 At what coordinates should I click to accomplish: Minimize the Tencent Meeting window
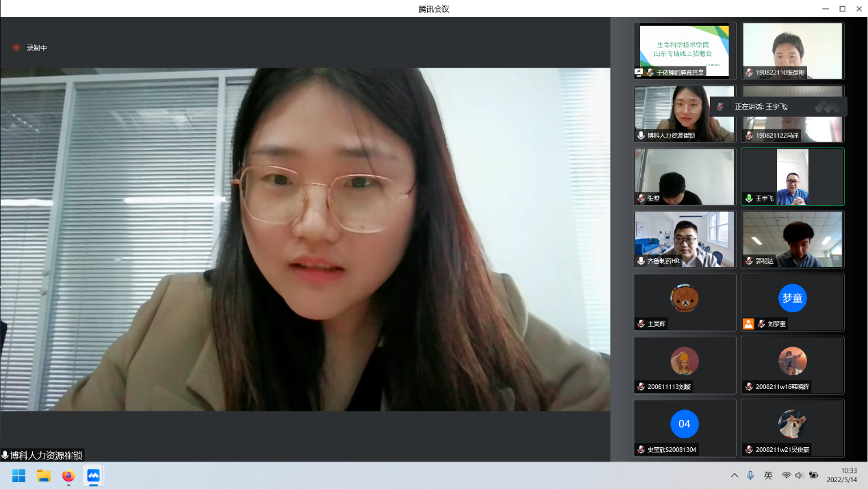[826, 9]
